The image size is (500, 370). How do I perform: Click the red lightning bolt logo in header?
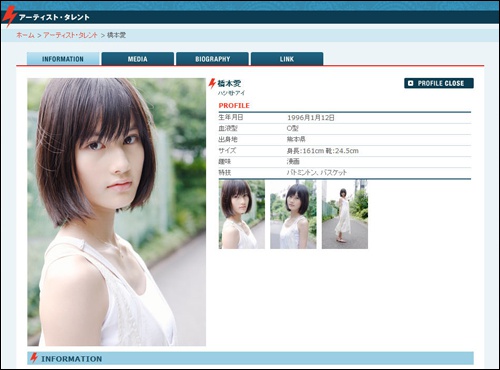click(9, 16)
